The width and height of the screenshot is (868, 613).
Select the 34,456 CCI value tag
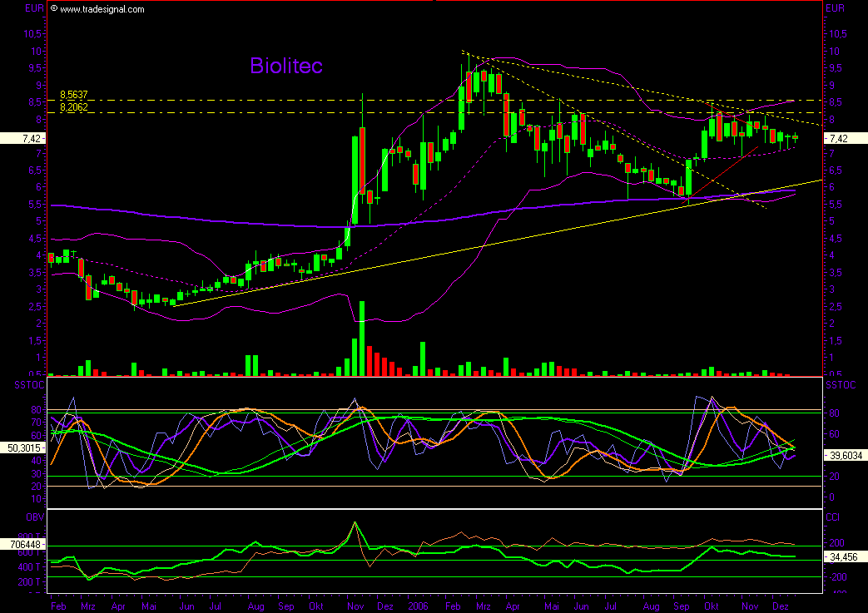(x=846, y=557)
